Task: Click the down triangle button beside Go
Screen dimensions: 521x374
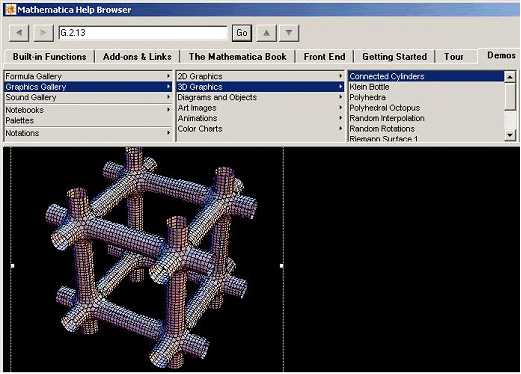Action: tap(289, 33)
